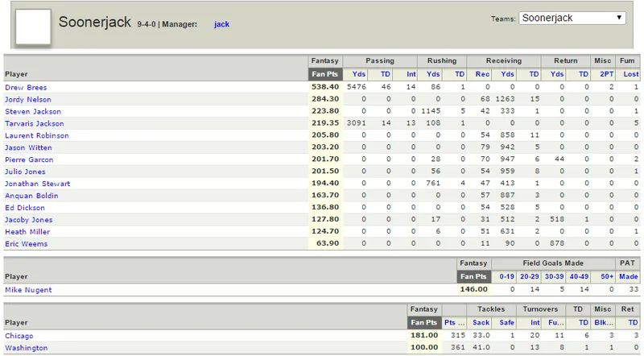Sort defense by Blk... kicks column
This screenshot has height=356, width=644.
(604, 323)
